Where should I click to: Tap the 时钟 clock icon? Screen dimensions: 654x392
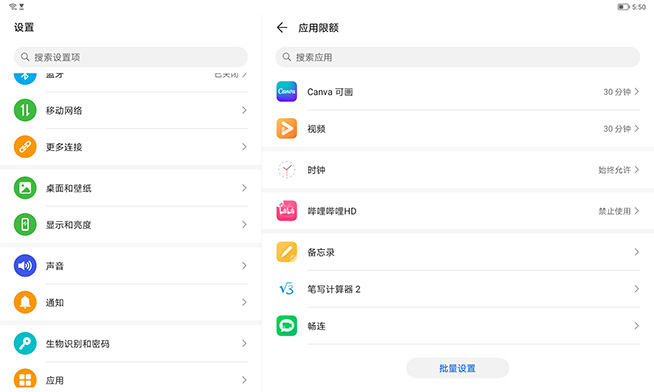pyautogui.click(x=287, y=169)
